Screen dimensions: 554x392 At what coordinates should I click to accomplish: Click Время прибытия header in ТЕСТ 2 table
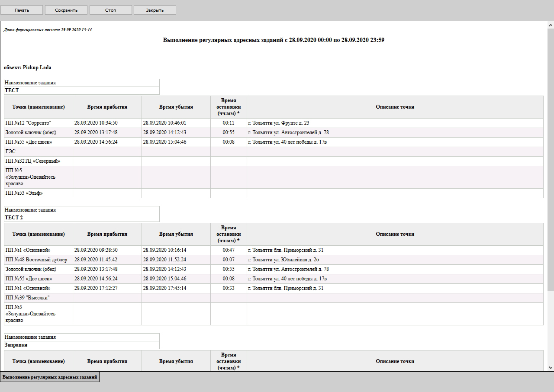[107, 234]
